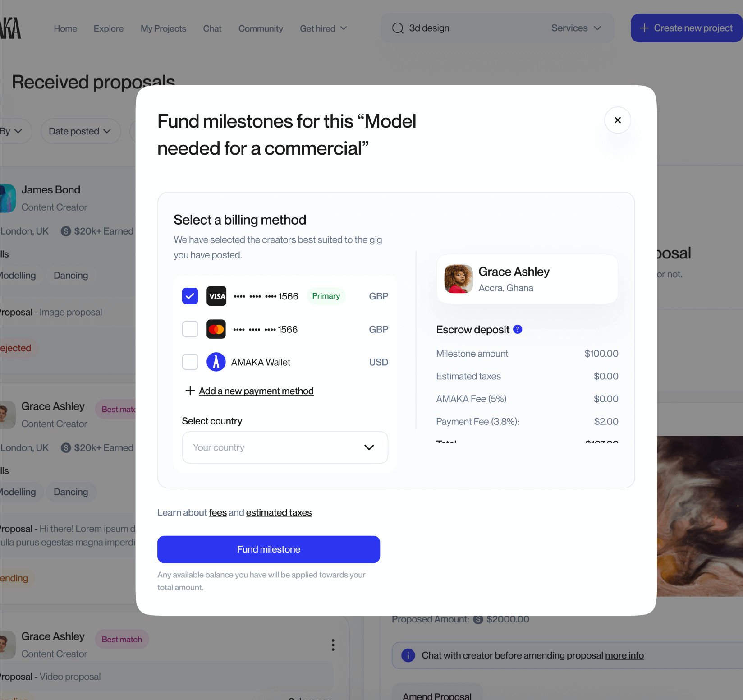Select the Mastercard payment checkbox

tap(190, 329)
